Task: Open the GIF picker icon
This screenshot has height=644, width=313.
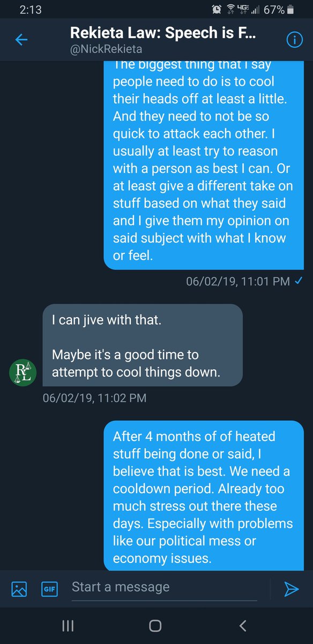Action: pos(49,589)
